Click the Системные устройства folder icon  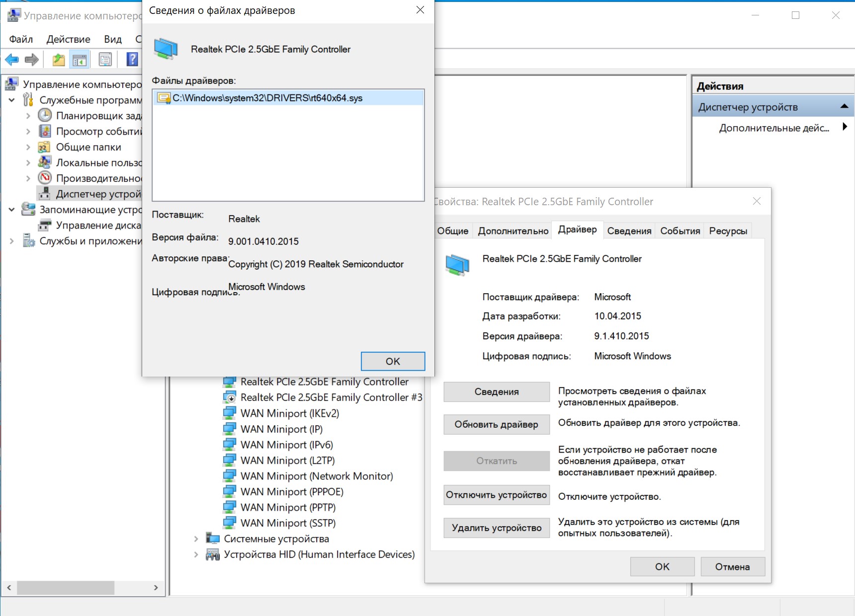(x=213, y=539)
